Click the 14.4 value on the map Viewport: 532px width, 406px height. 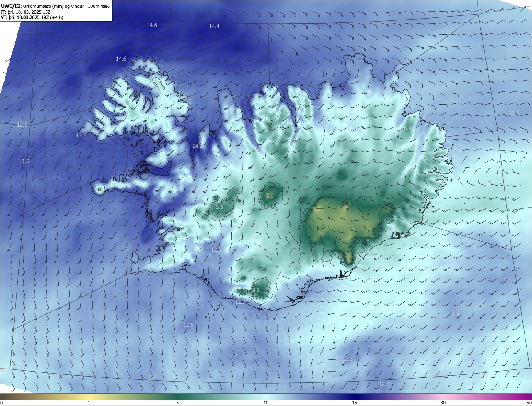coord(214,27)
